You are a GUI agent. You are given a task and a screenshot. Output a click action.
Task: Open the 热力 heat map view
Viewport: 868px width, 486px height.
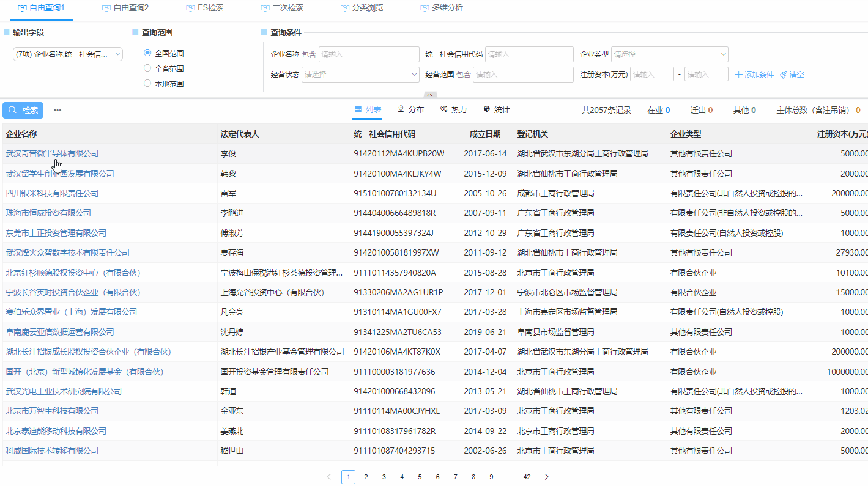point(453,110)
